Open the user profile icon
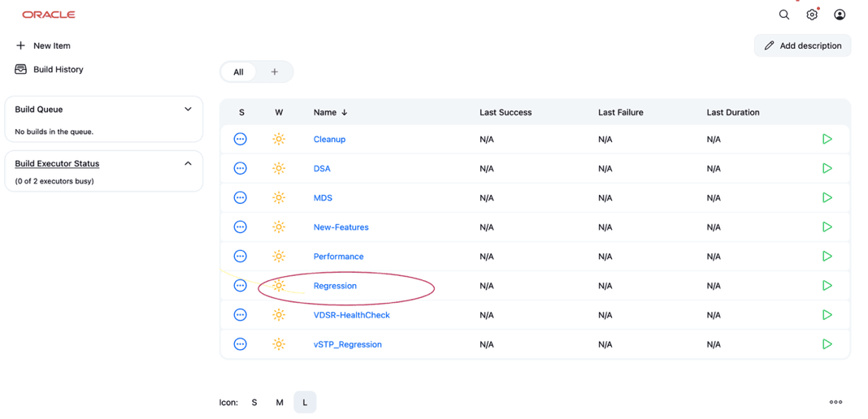Viewport: 868px width, 419px height. (840, 15)
